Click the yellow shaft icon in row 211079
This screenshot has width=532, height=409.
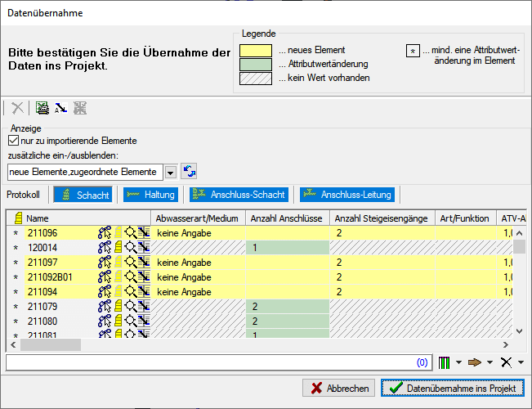click(118, 307)
